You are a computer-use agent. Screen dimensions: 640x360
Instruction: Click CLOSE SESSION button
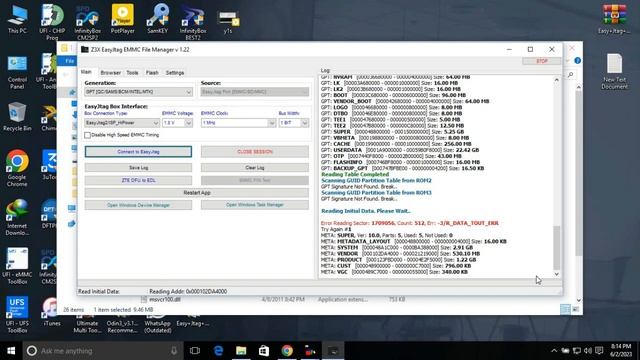tap(255, 152)
